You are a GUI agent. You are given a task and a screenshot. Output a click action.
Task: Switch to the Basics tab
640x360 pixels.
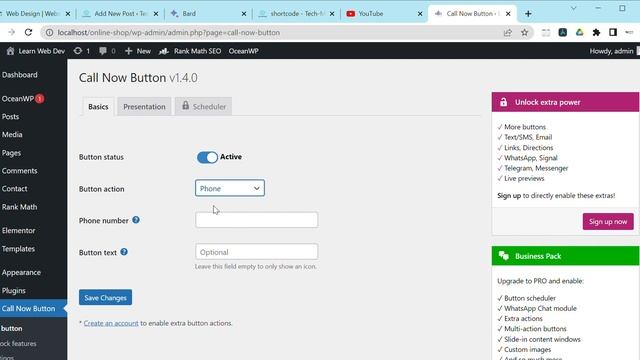click(x=98, y=107)
